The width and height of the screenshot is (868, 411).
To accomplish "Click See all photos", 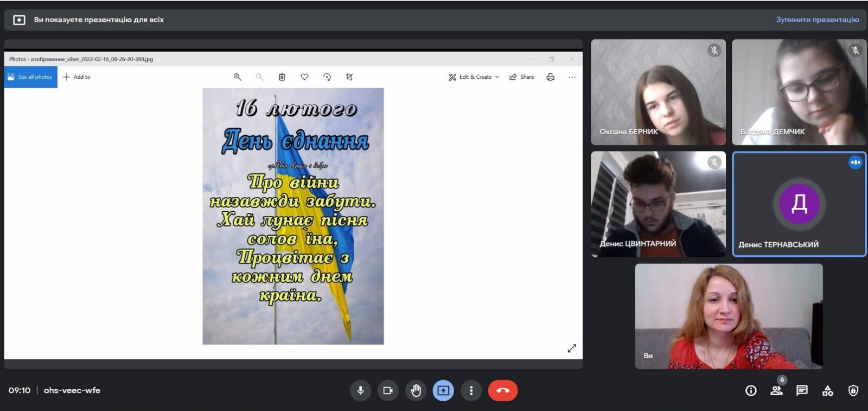I will click(x=31, y=77).
